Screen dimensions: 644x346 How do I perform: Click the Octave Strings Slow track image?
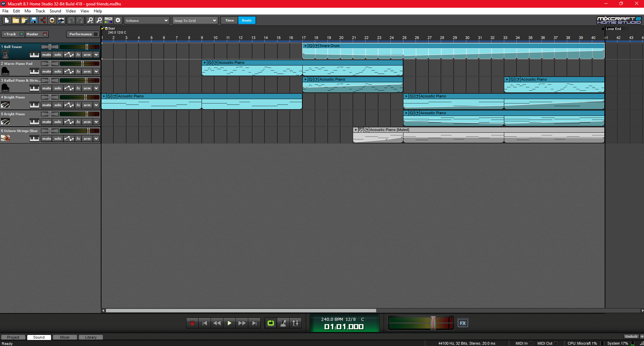(5, 138)
